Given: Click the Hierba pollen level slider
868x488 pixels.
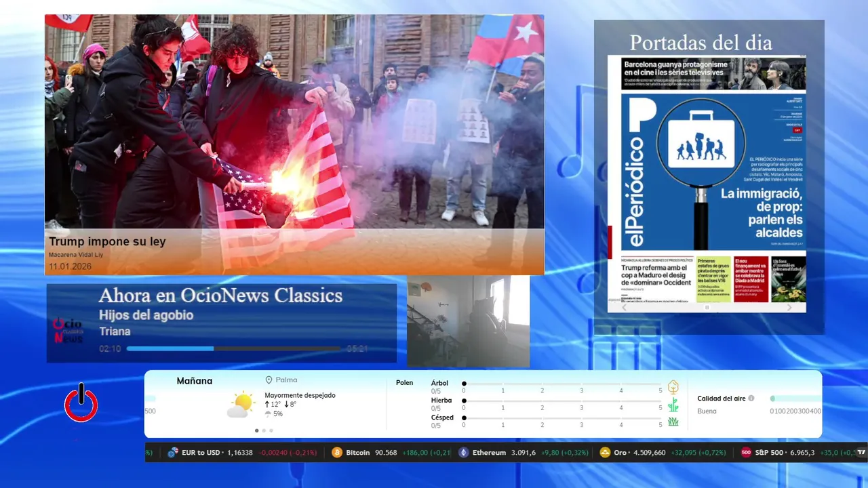Looking at the screenshot, I should pyautogui.click(x=562, y=401).
